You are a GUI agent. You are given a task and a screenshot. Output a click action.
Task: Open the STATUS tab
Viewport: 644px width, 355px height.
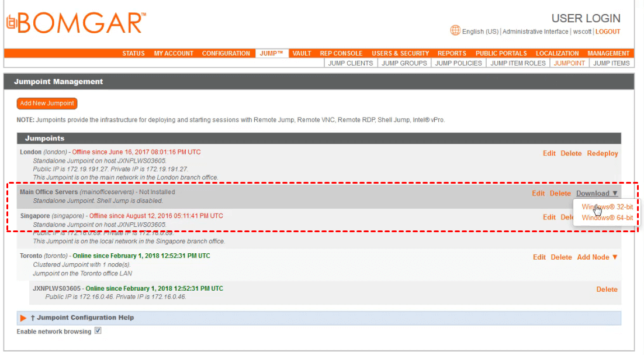(x=133, y=53)
